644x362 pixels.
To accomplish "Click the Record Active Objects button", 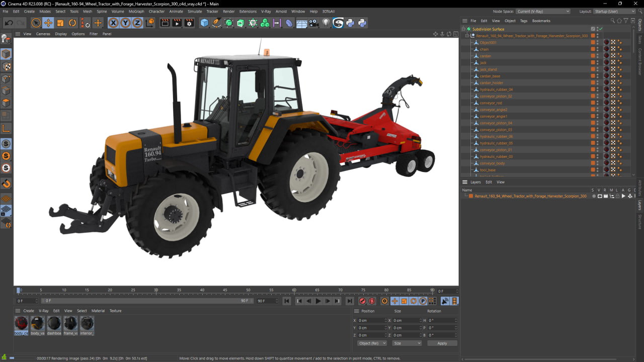I will tap(362, 301).
